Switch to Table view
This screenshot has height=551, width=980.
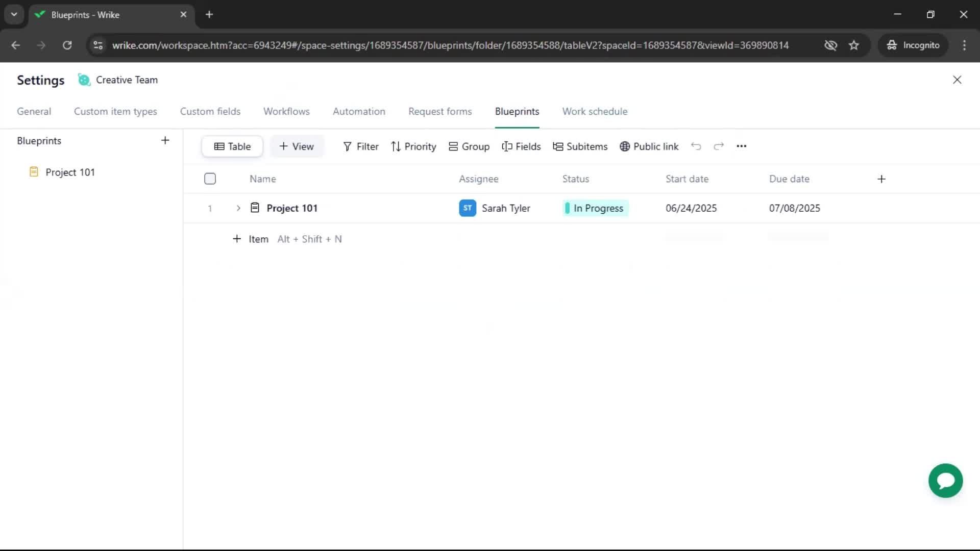coord(232,146)
